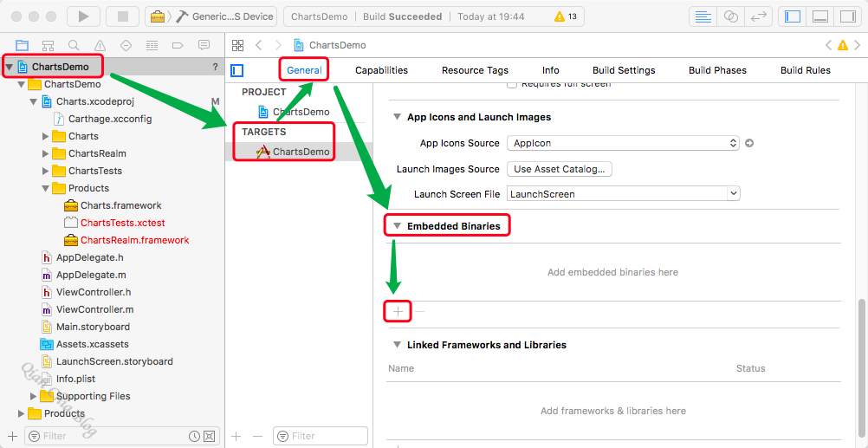Screen dimensions: 868x448
Task: Click the targets list Filter field
Action: [x=321, y=436]
